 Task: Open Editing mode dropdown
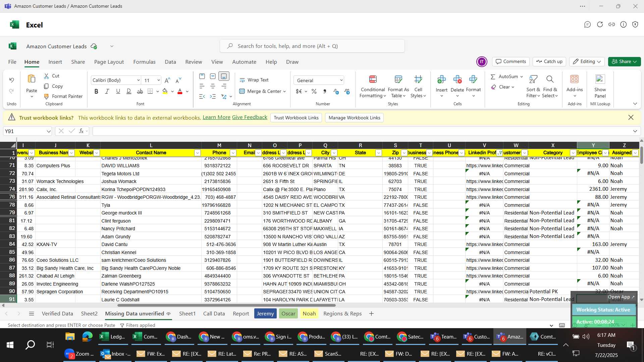(x=587, y=62)
